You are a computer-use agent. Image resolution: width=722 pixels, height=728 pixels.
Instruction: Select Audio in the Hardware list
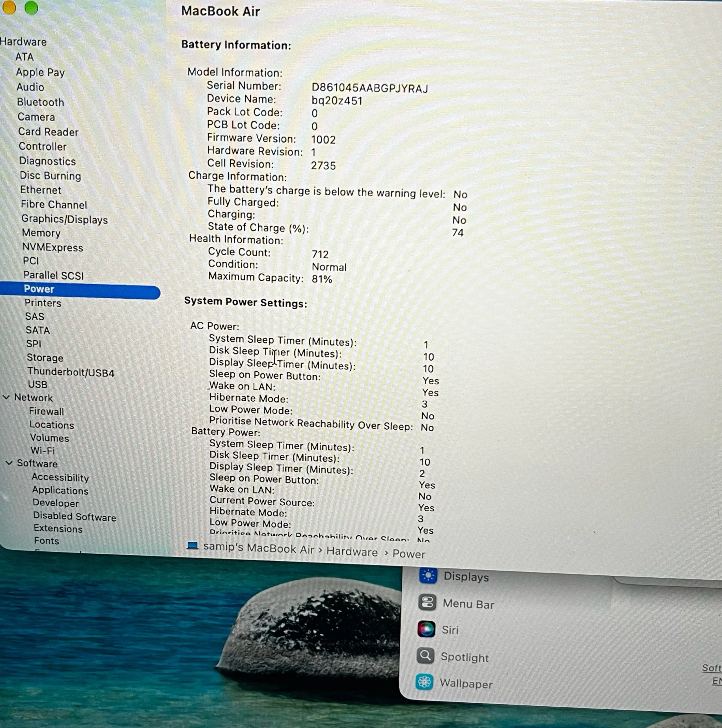[x=31, y=87]
